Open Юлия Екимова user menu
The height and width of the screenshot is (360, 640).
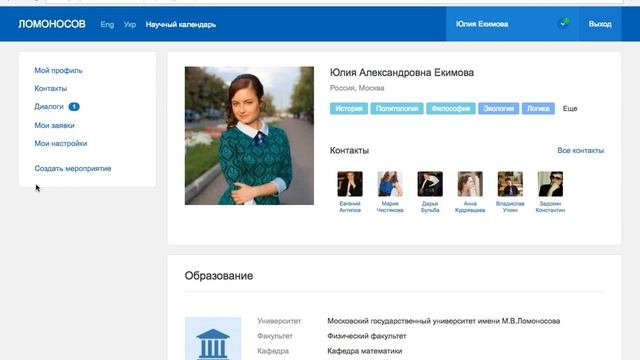(x=482, y=24)
